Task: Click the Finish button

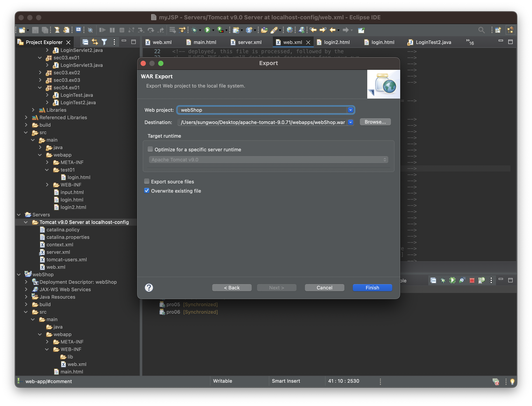Action: pyautogui.click(x=372, y=288)
